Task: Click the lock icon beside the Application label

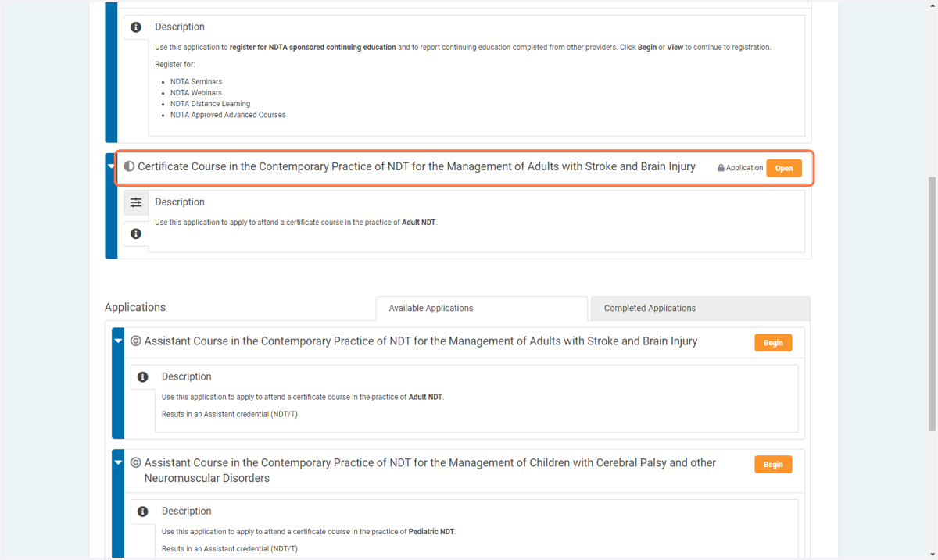Action: coord(721,168)
